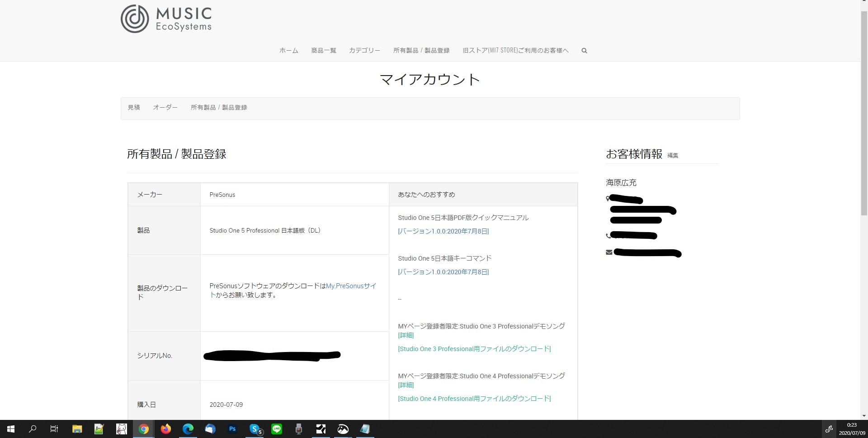Open taskbar search
The height and width of the screenshot is (438, 868).
33,429
